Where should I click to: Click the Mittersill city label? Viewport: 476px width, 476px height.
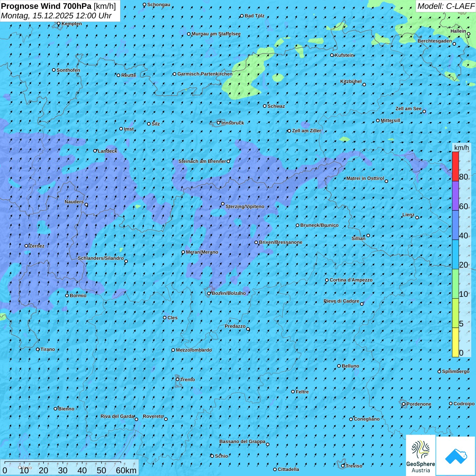pos(390,120)
